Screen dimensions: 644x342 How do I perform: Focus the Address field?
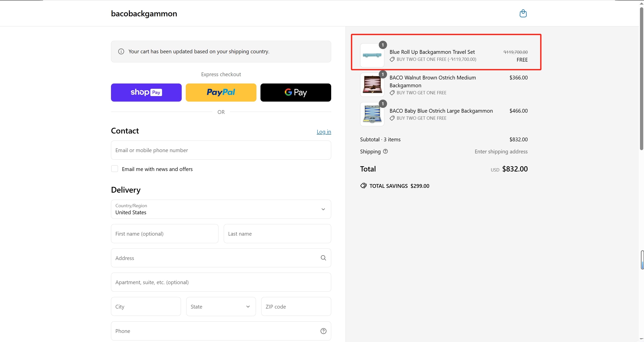click(221, 258)
